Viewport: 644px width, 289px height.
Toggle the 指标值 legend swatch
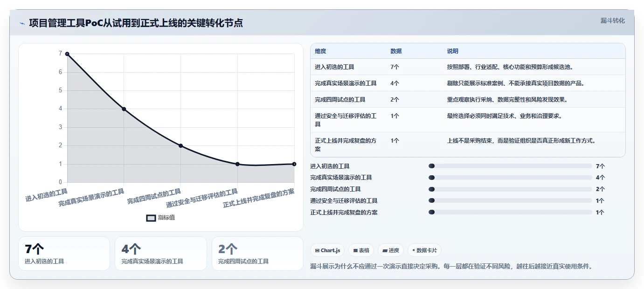point(151,218)
